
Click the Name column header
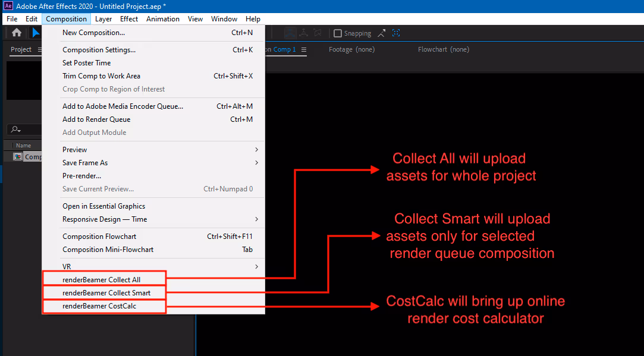(23, 146)
